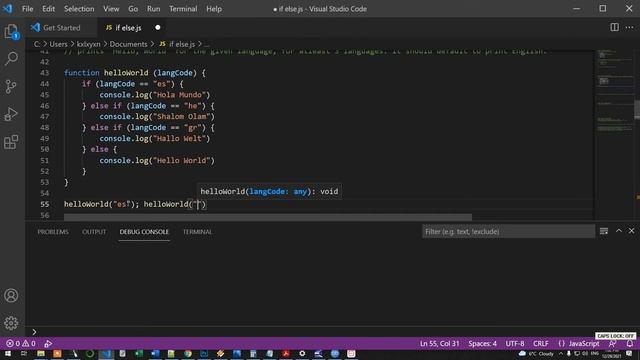Open the Windows Start menu

coord(8,353)
